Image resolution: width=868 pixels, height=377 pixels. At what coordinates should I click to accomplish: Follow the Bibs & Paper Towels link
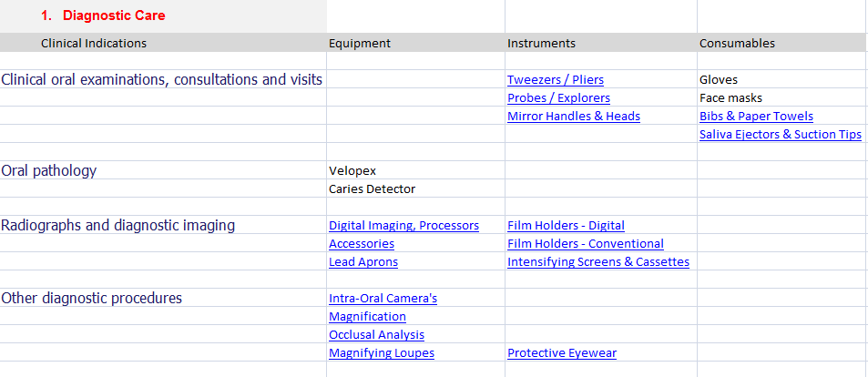(756, 117)
